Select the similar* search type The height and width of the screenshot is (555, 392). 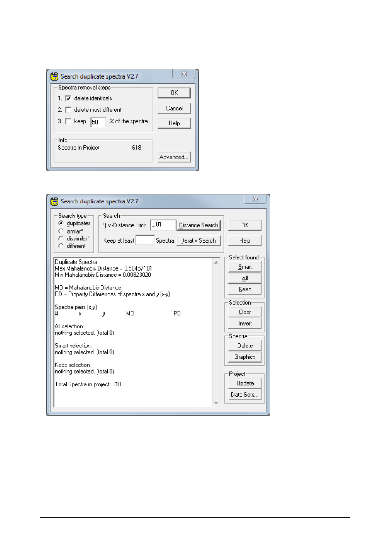click(61, 231)
